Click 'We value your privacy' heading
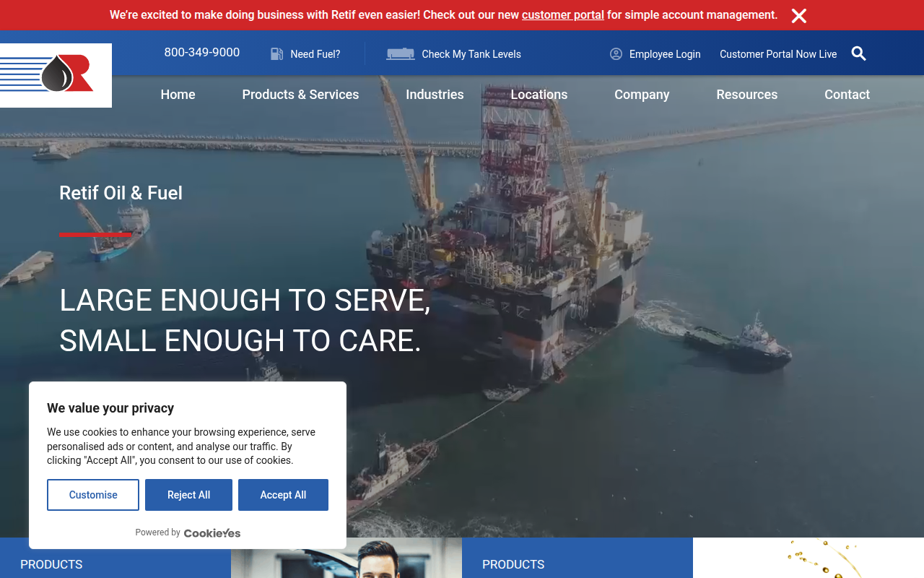This screenshot has height=578, width=924. coord(110,408)
